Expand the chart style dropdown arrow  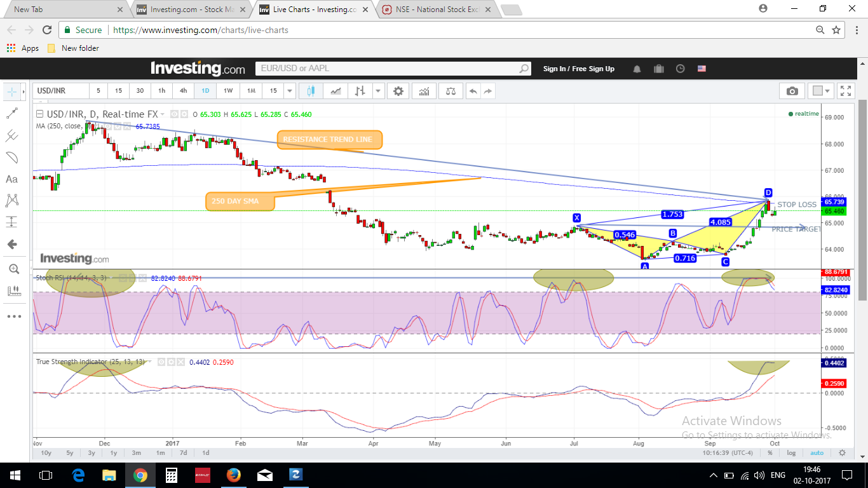[378, 91]
